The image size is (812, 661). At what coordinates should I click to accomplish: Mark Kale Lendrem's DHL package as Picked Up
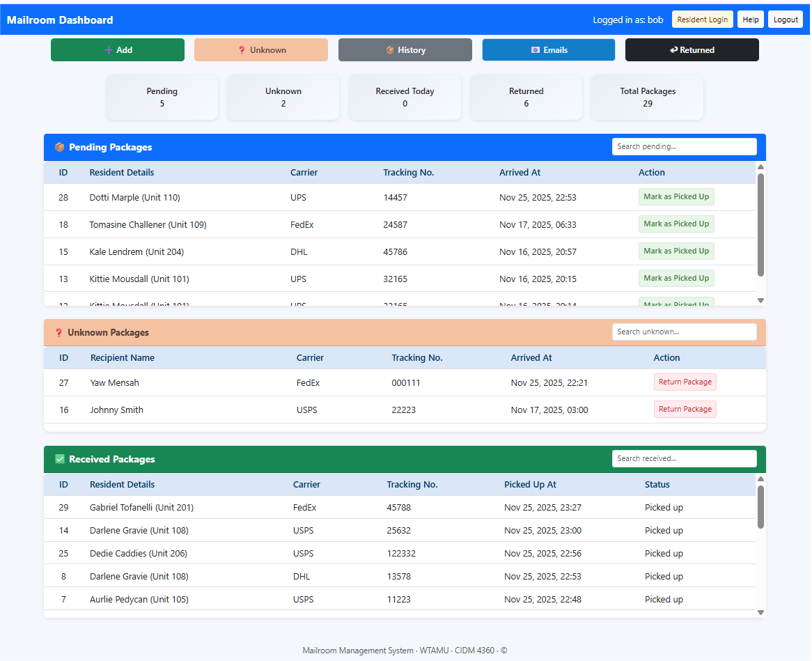pos(676,251)
